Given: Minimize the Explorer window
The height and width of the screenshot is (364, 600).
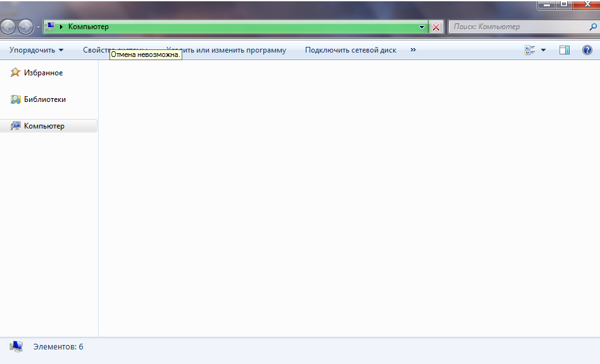Looking at the screenshot, I should pos(547,5).
